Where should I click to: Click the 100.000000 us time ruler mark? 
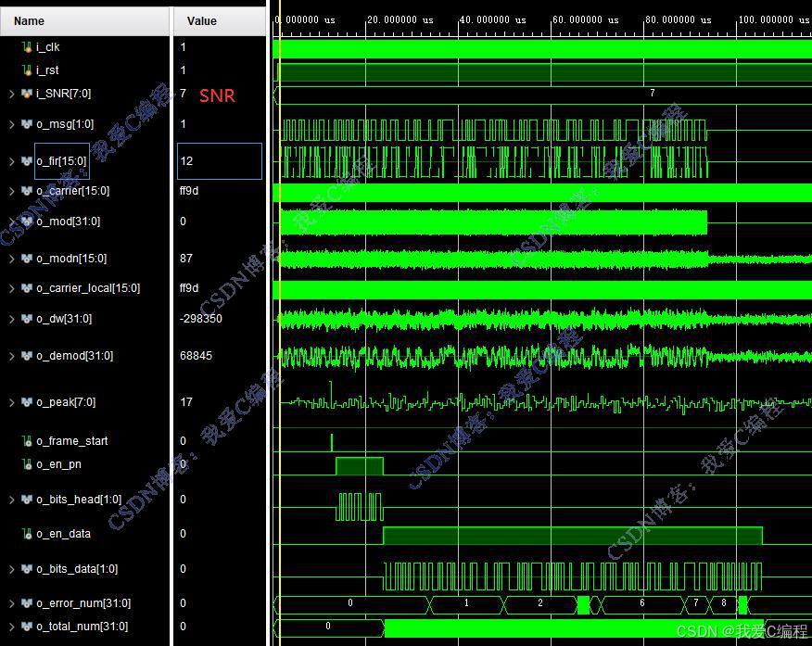tap(773, 20)
